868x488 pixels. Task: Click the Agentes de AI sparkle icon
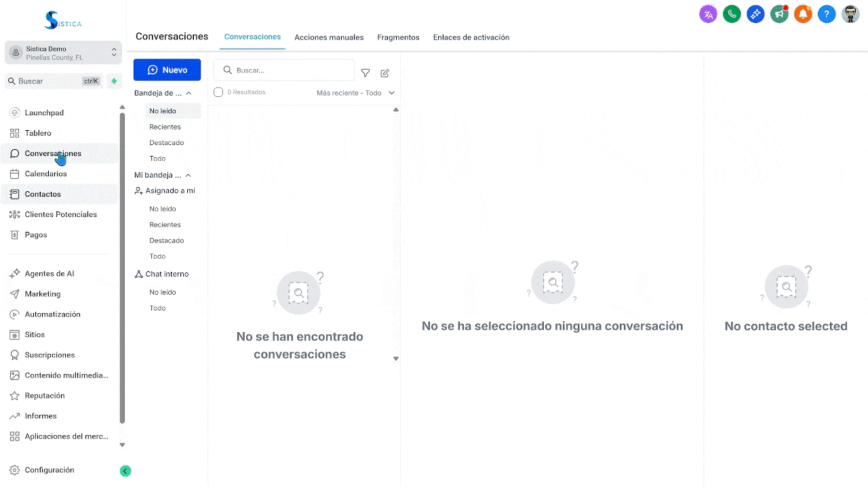click(x=15, y=274)
